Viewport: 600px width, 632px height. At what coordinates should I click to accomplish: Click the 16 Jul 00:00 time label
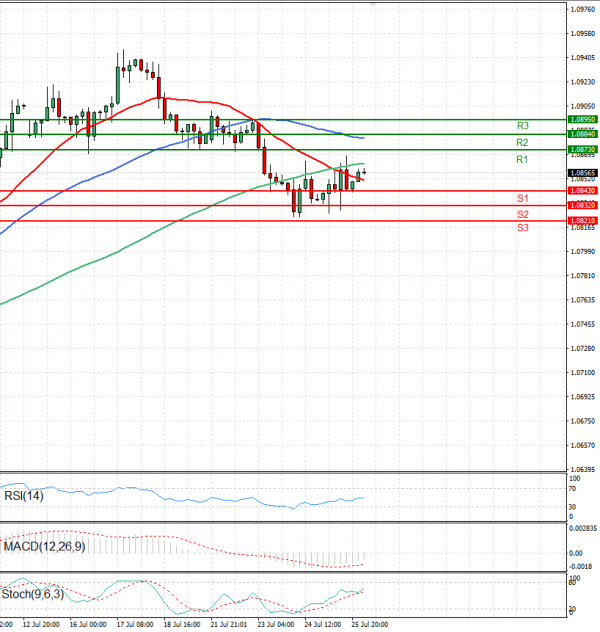[88, 624]
